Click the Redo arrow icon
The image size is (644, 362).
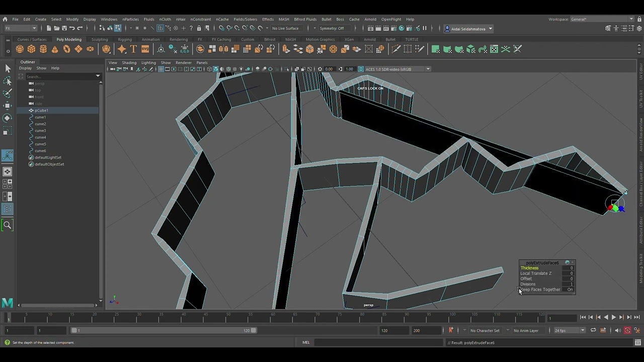[x=80, y=28]
